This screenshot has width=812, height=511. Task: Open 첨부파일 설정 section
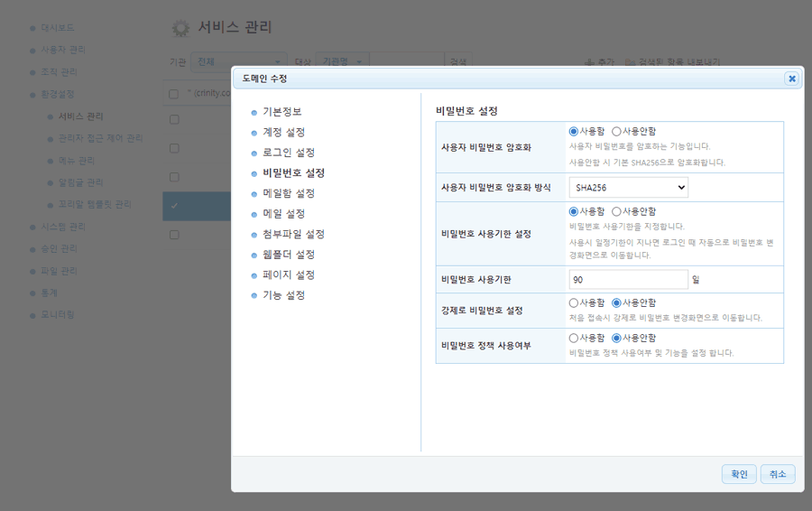(x=293, y=234)
